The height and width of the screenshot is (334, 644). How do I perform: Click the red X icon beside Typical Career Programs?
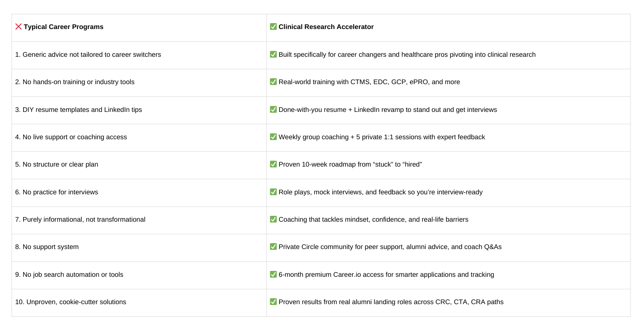coord(19,27)
